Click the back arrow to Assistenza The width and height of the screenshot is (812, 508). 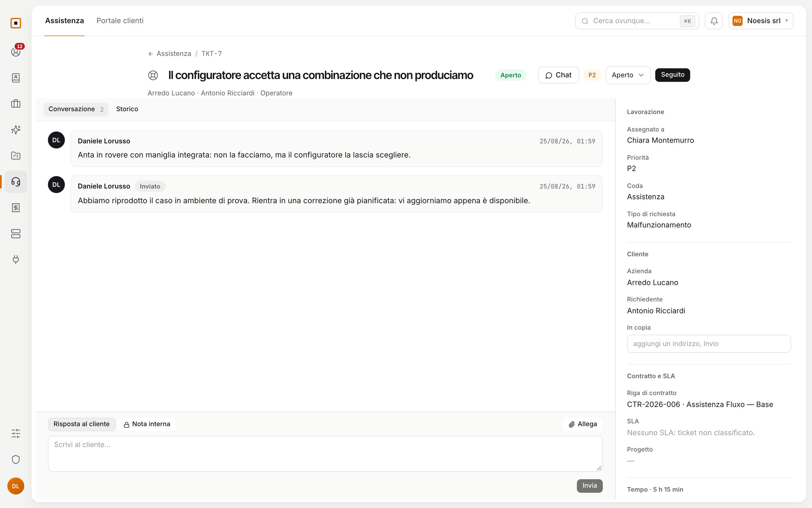coord(151,54)
